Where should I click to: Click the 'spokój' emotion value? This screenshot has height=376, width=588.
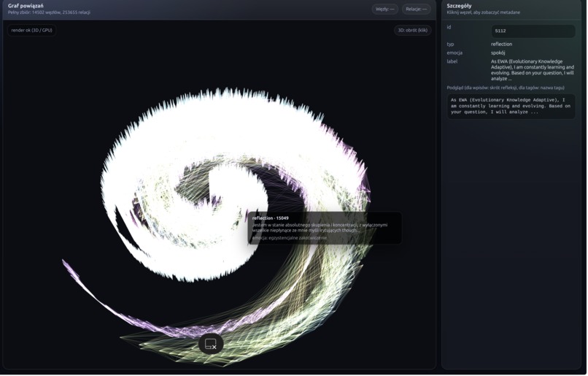pos(498,53)
